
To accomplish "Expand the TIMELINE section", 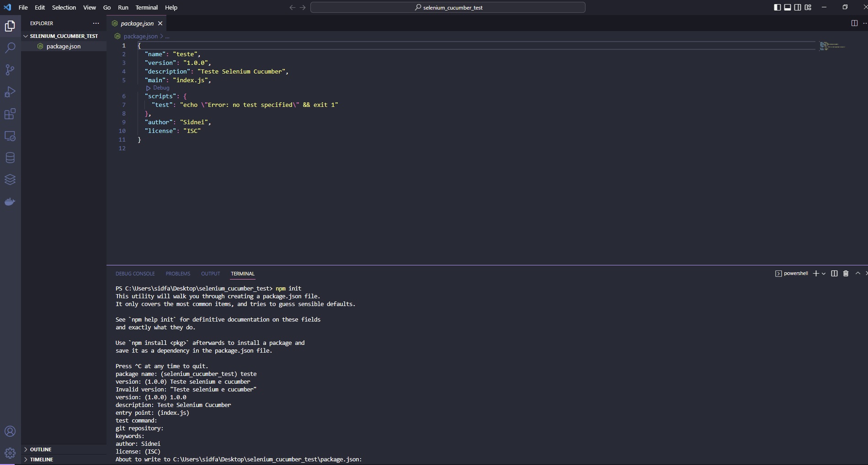I will pos(64,460).
